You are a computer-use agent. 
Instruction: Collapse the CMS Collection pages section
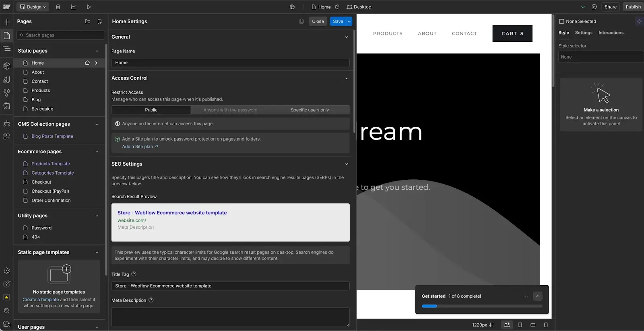(97, 124)
